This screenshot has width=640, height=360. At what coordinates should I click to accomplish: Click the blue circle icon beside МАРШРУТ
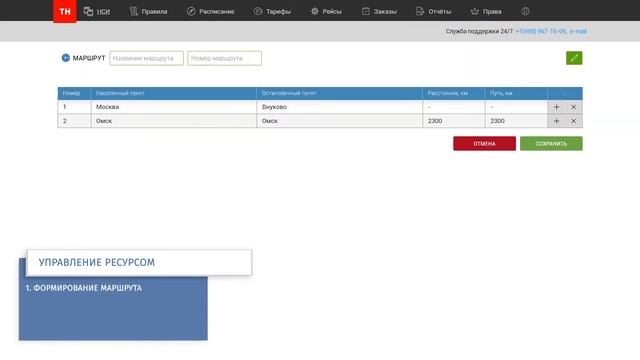[x=66, y=58]
